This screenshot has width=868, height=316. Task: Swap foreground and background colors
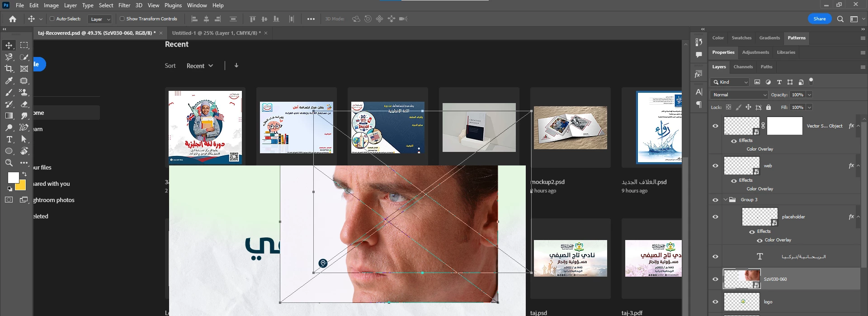pyautogui.click(x=24, y=174)
